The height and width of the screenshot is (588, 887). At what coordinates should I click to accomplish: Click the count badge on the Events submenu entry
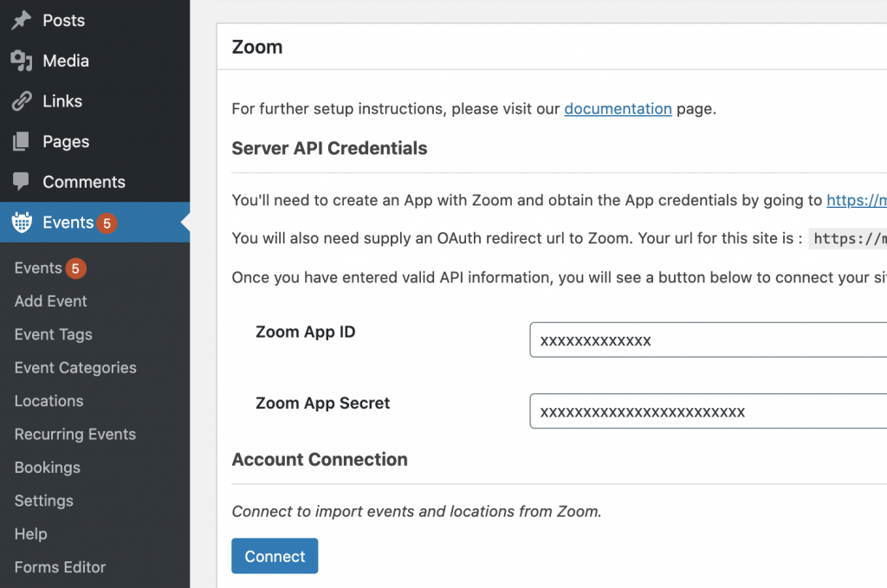[x=75, y=268]
